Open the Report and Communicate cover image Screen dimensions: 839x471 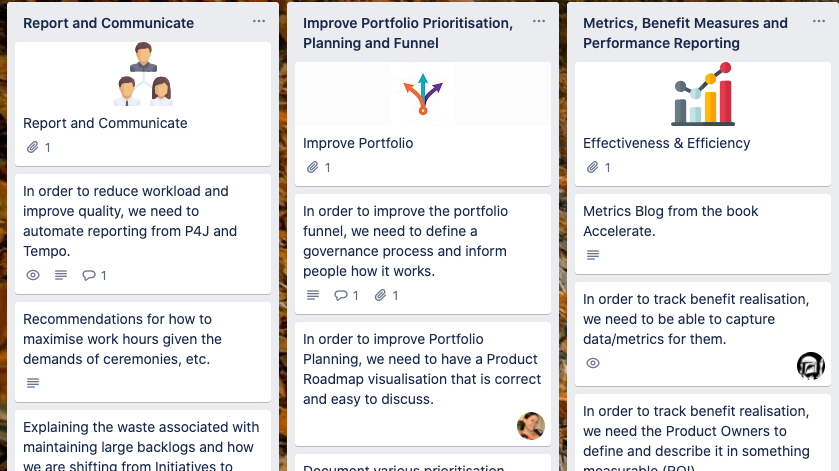tap(142, 75)
